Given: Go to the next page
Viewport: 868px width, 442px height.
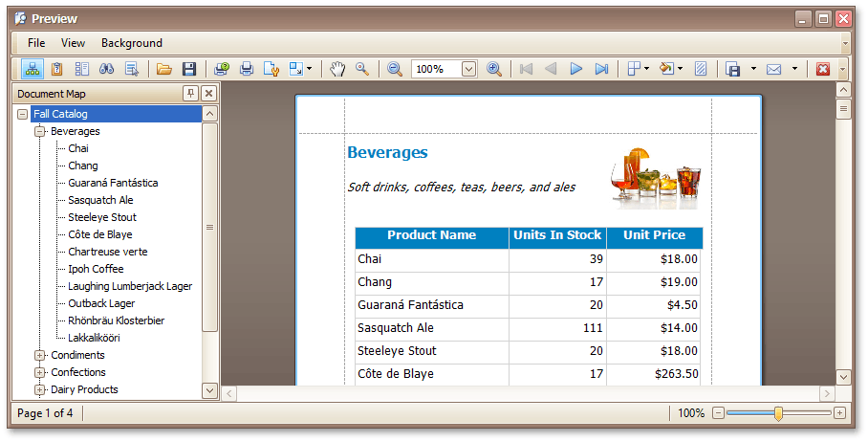Looking at the screenshot, I should pyautogui.click(x=576, y=69).
